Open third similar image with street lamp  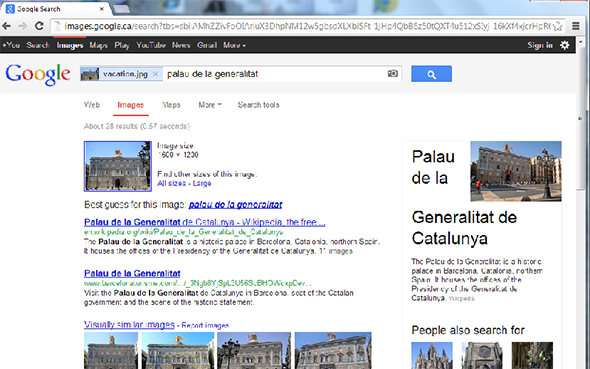click(x=254, y=350)
